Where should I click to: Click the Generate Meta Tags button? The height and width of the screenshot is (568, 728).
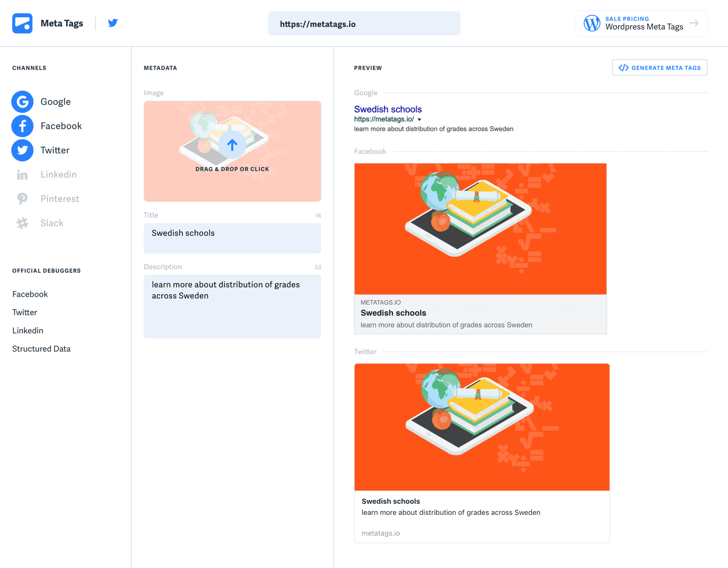coord(659,68)
